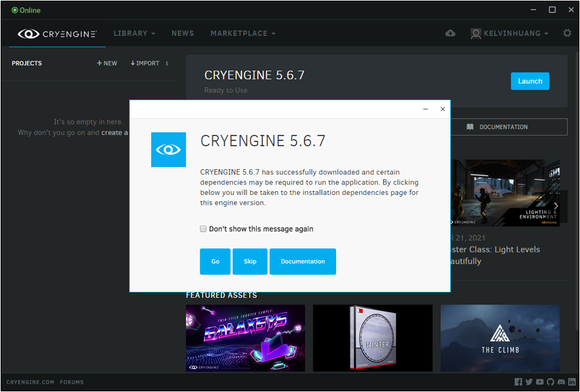580x392 pixels.
Task: Open the Lighting & Environment news thumbnail
Action: [506, 192]
